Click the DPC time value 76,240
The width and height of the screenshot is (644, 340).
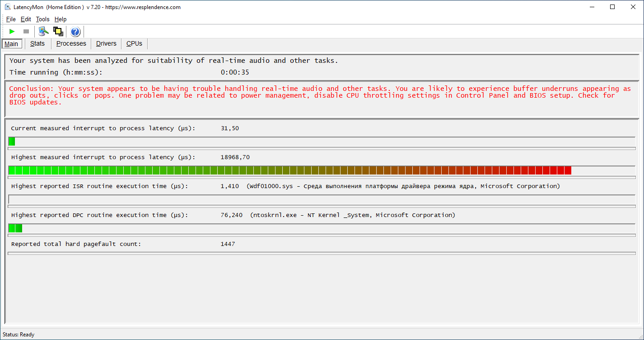[x=232, y=215]
